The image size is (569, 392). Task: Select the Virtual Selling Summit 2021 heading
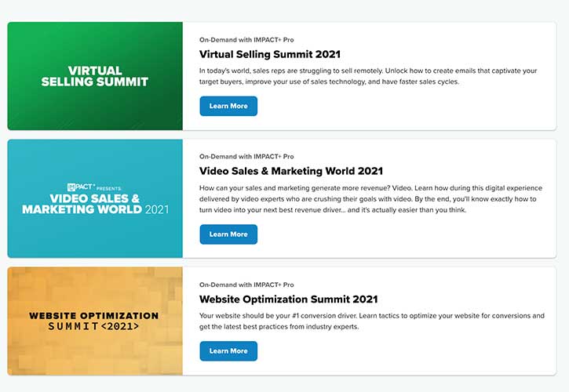click(x=270, y=54)
